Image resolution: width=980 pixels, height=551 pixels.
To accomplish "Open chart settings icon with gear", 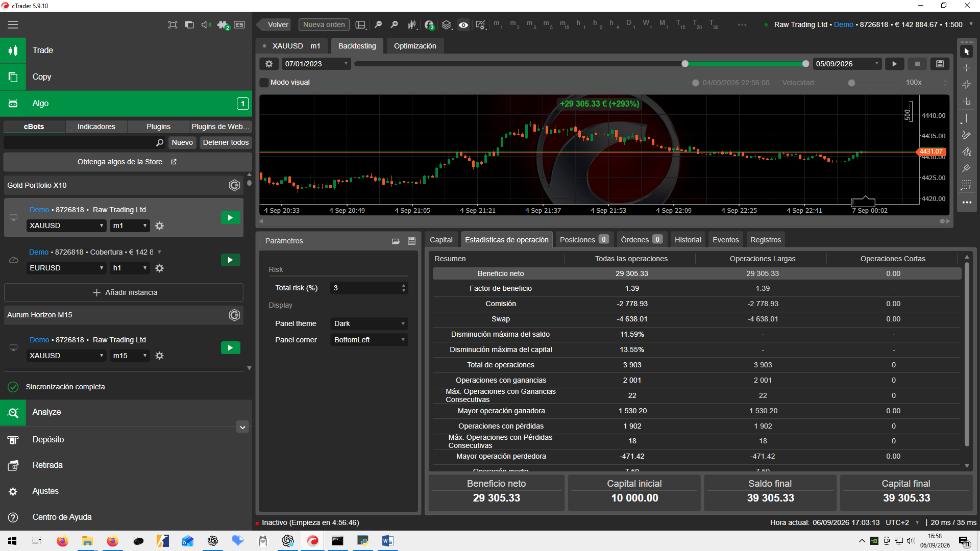I will pyautogui.click(x=480, y=24).
